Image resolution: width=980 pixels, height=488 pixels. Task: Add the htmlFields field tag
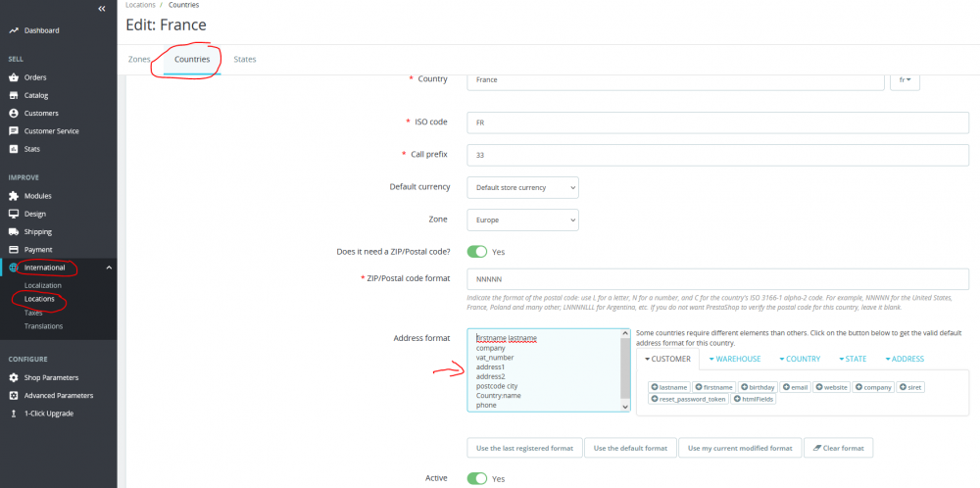tap(753, 399)
